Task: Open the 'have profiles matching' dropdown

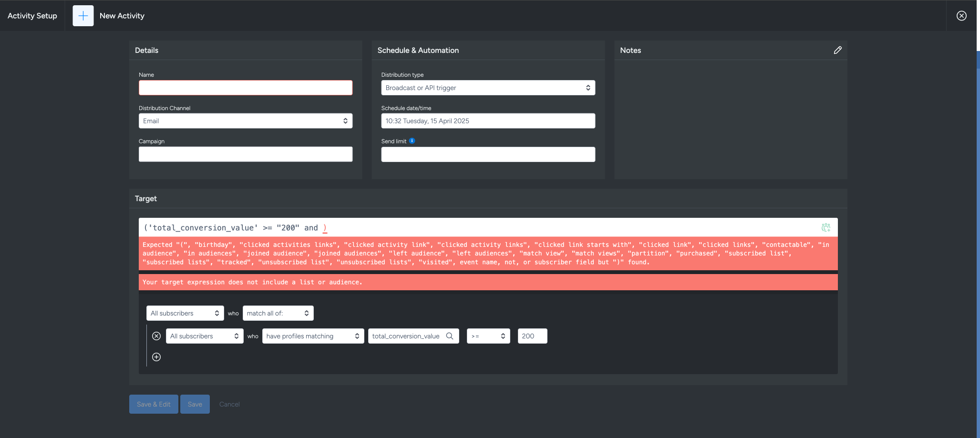Action: pos(312,336)
